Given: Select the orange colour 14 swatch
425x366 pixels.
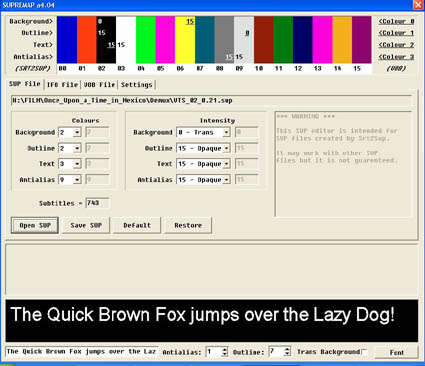Looking at the screenshot, I should tap(342, 40).
